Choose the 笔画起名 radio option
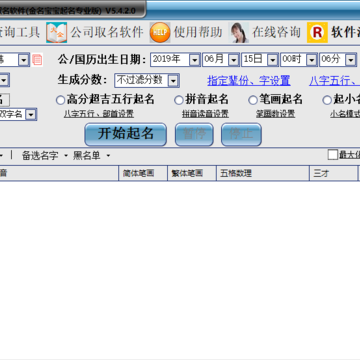This screenshot has width=360, height=360. click(x=253, y=100)
